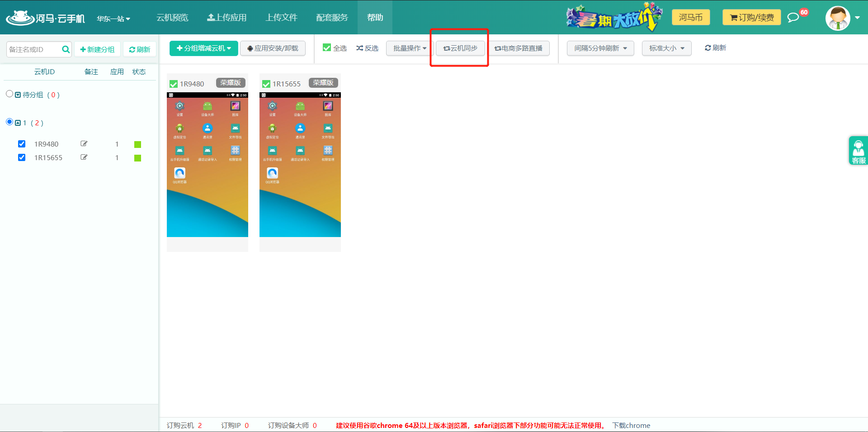Click the 荣耀版 badge on 1R9480

(231, 83)
